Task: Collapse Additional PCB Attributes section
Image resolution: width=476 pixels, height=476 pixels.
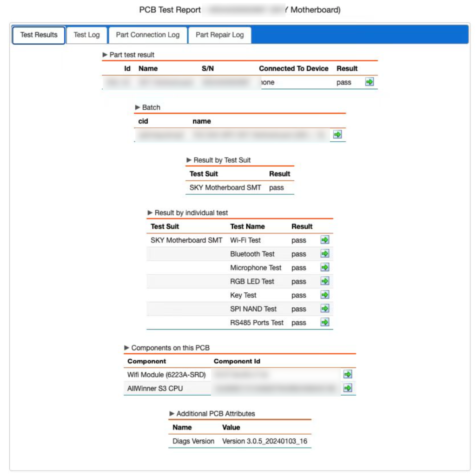Action: click(172, 413)
